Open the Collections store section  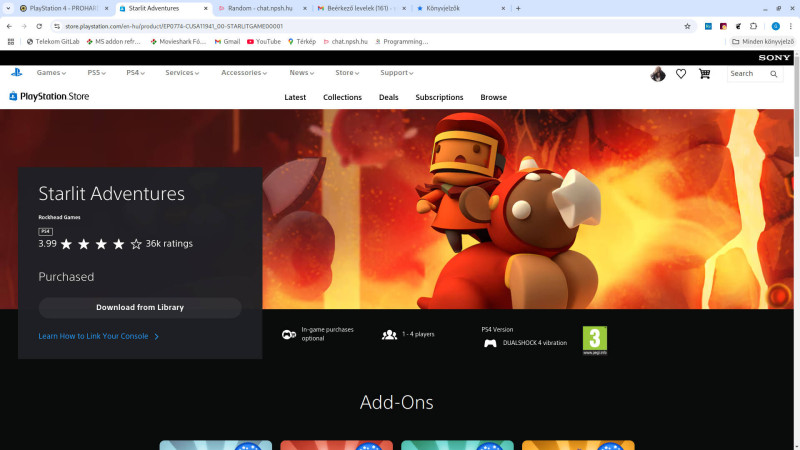pos(342,97)
